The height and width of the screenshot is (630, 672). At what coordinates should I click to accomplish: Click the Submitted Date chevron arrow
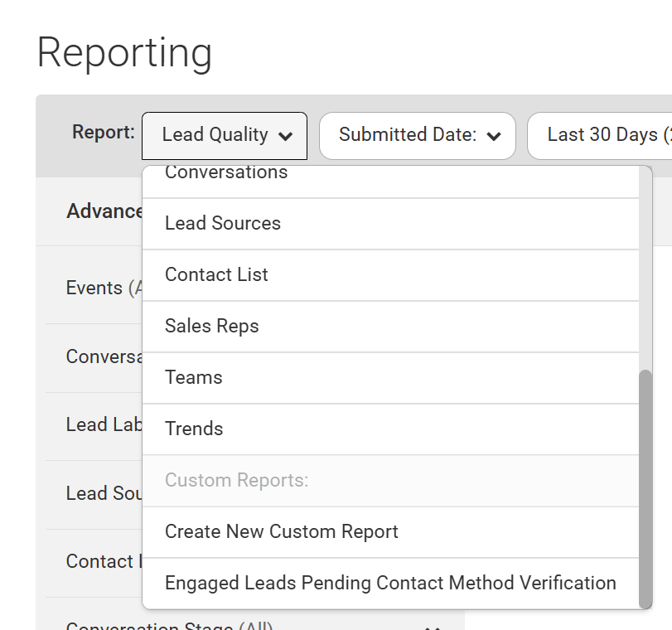point(495,137)
